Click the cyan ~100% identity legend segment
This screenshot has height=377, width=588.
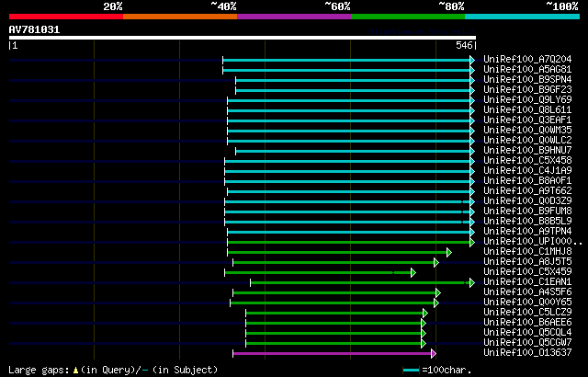point(523,17)
